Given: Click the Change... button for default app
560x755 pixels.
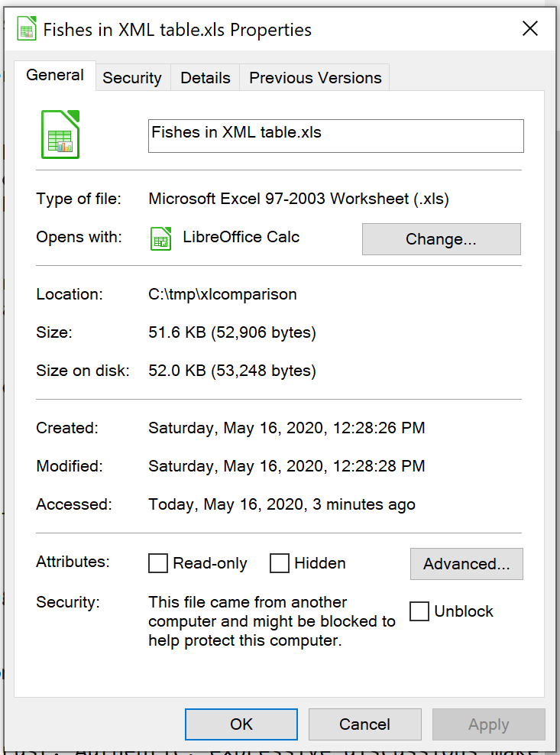Looking at the screenshot, I should [x=442, y=239].
